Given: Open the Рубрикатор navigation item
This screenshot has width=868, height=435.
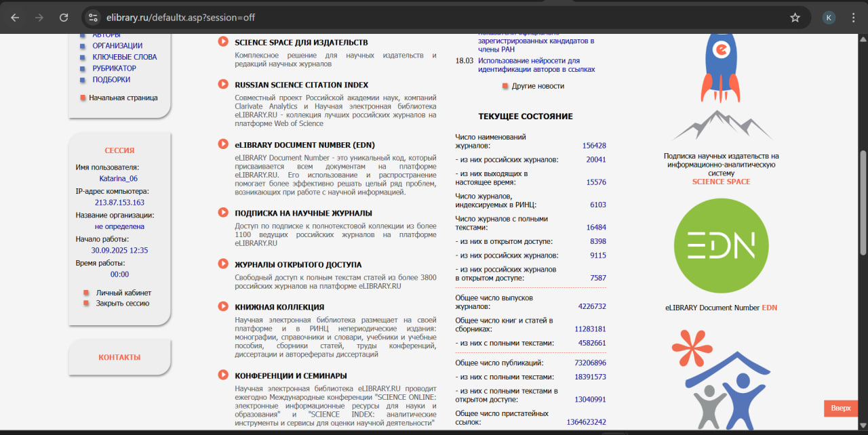Looking at the screenshot, I should 114,68.
